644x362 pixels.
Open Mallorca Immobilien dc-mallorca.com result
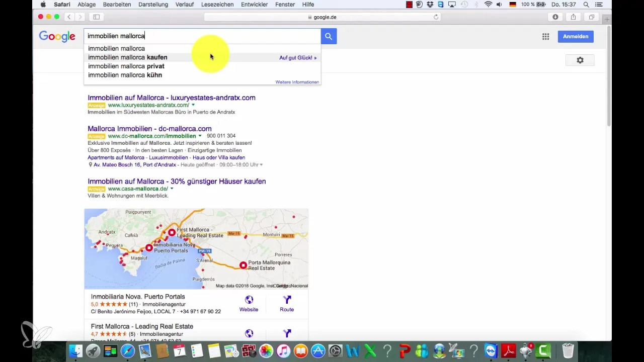[x=149, y=129]
